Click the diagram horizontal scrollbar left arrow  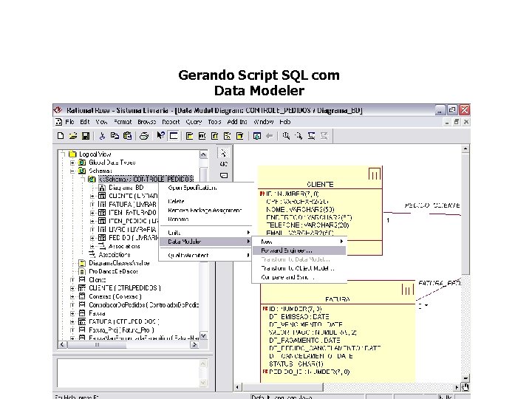pyautogui.click(x=238, y=386)
